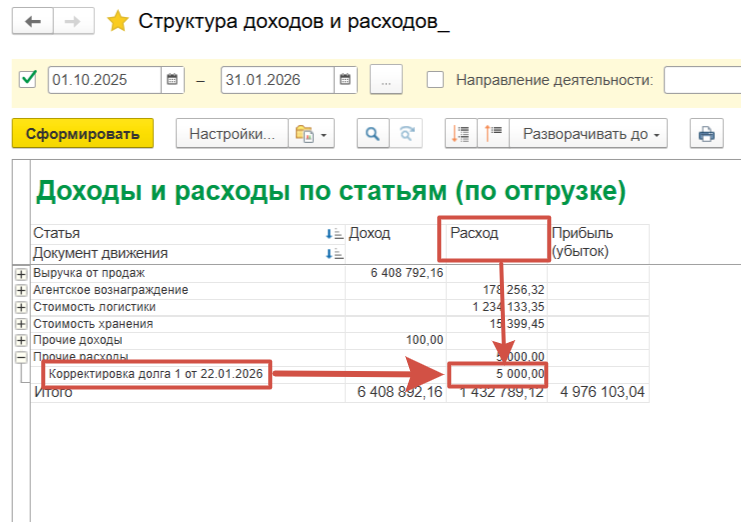Click the Направление деятельности input field
The image size is (741, 522).
(x=701, y=80)
